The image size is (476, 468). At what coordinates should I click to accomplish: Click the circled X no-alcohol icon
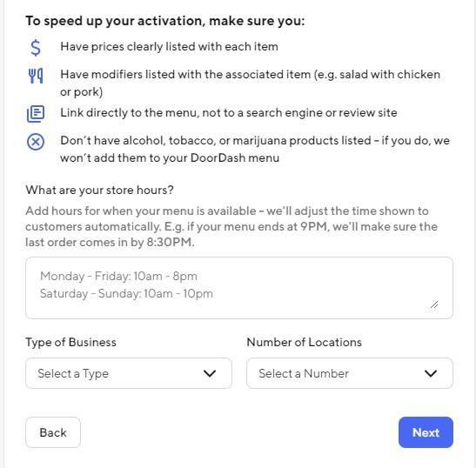click(x=36, y=142)
